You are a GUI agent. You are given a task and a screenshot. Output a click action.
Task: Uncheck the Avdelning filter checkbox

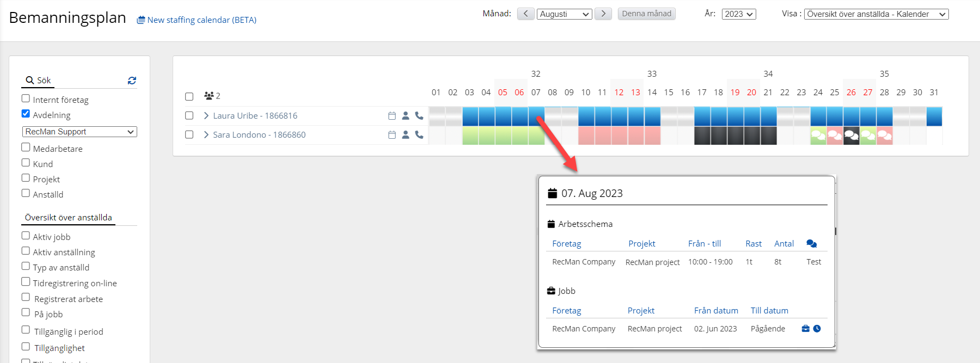26,114
